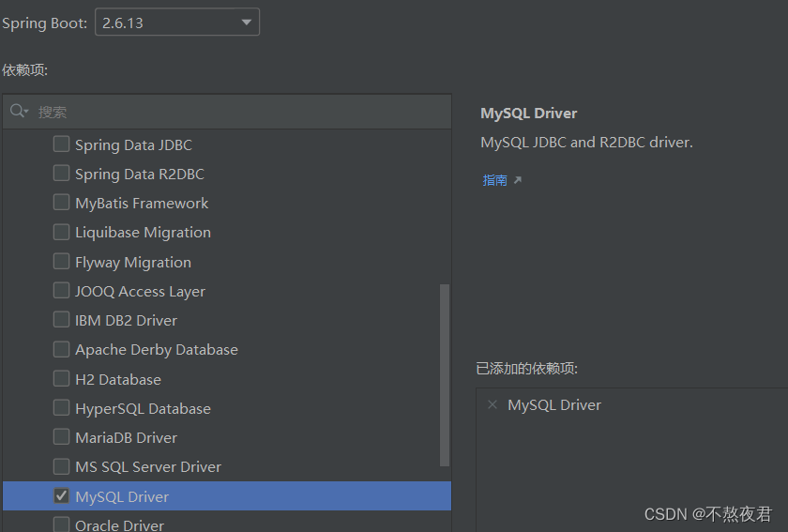Open the Spring Boot version dropdown

click(177, 23)
